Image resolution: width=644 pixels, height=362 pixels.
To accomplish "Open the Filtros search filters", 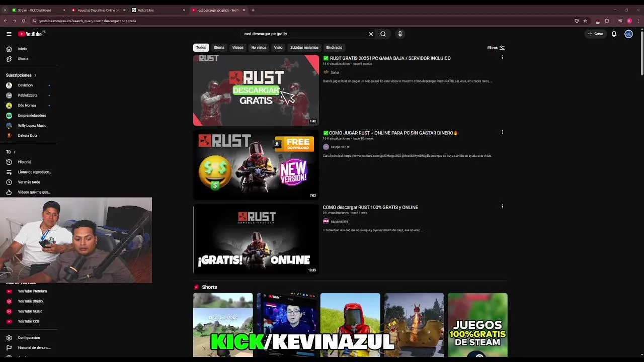I will [496, 48].
